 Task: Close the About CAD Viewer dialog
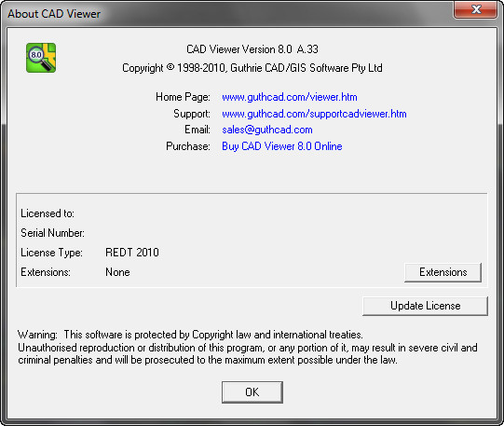(475, 9)
